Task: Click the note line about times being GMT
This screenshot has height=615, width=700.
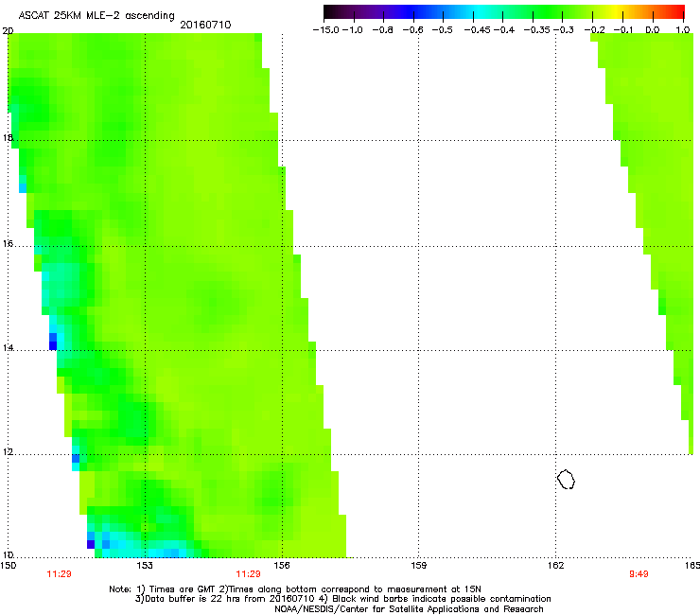Action: click(295, 589)
